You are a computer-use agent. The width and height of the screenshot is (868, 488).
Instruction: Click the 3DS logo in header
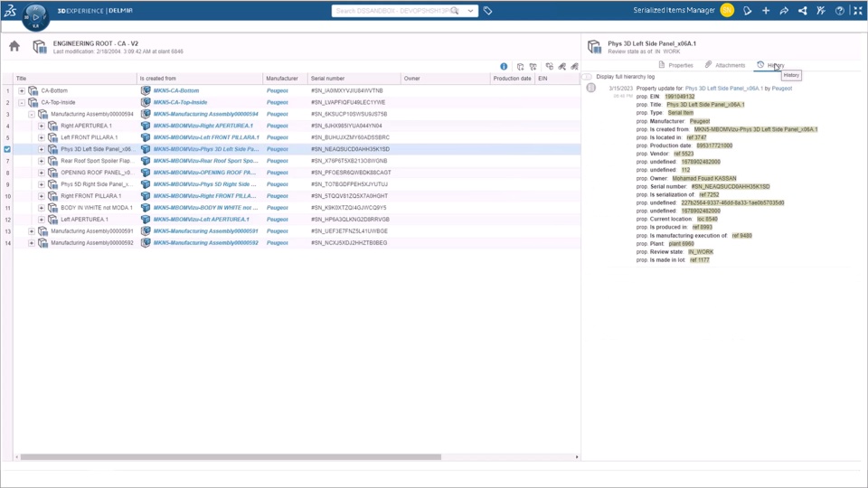pos(10,11)
